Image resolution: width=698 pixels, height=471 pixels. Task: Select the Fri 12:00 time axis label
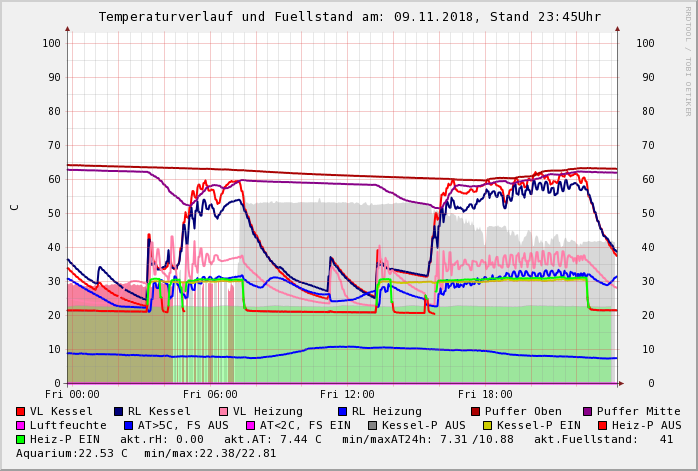tap(347, 395)
